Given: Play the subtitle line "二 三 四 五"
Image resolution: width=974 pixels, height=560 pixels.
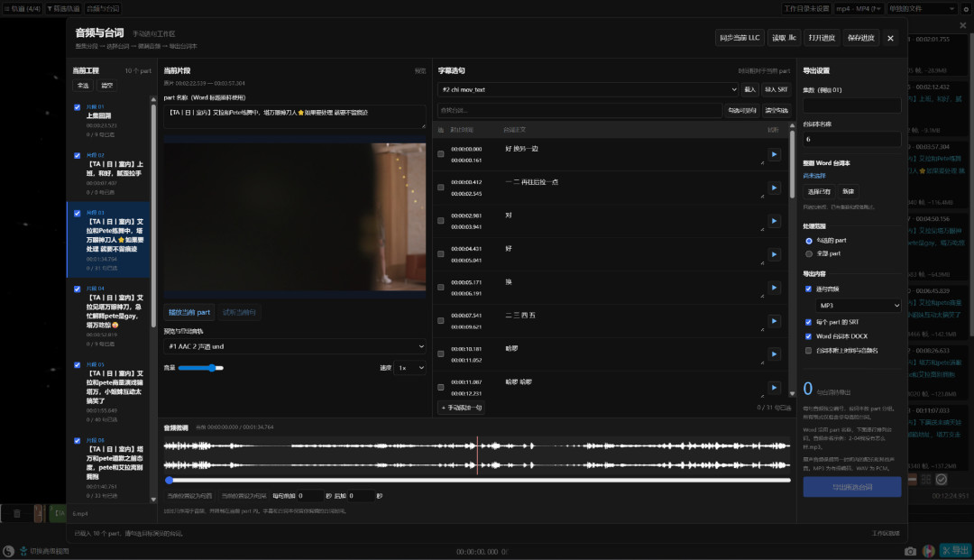Looking at the screenshot, I should click(774, 321).
